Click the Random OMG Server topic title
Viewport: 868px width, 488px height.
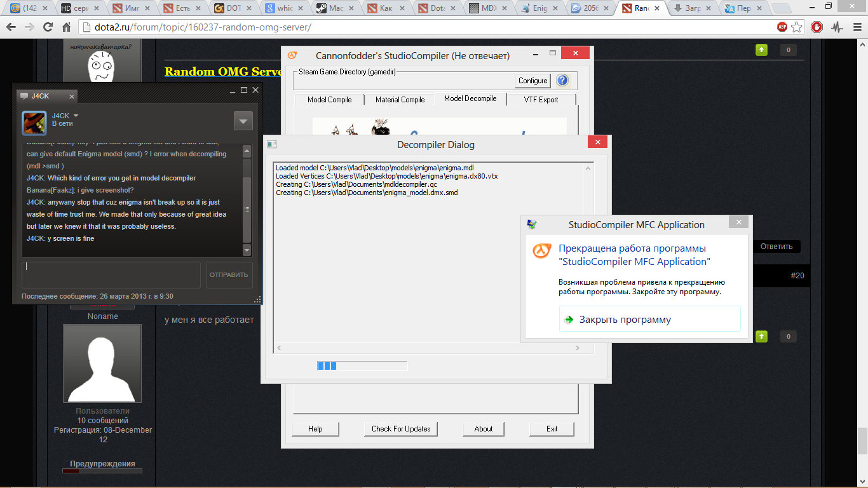tap(223, 71)
